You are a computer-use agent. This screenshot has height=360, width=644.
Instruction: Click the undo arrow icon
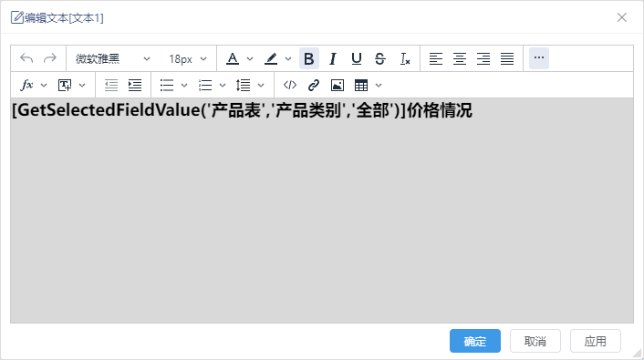pyautogui.click(x=26, y=58)
